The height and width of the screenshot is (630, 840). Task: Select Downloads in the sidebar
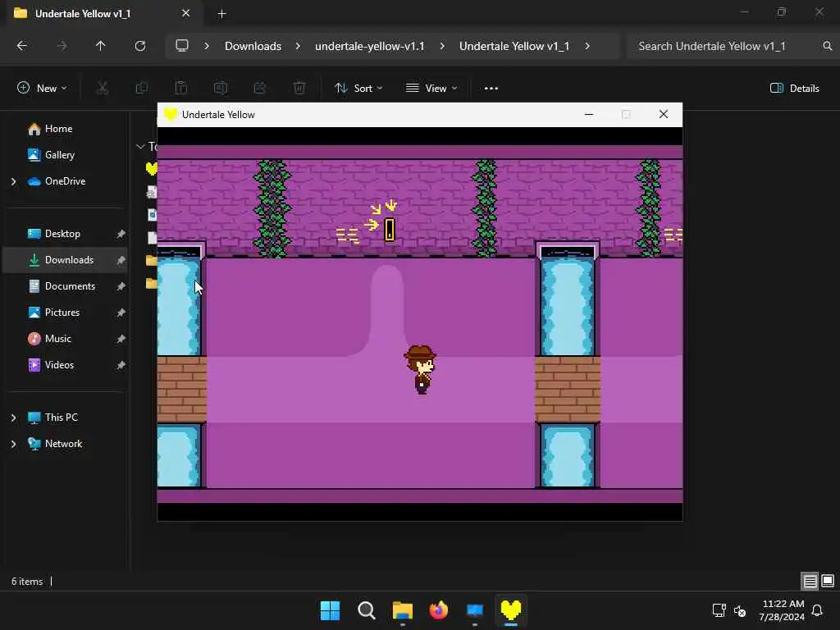(69, 260)
